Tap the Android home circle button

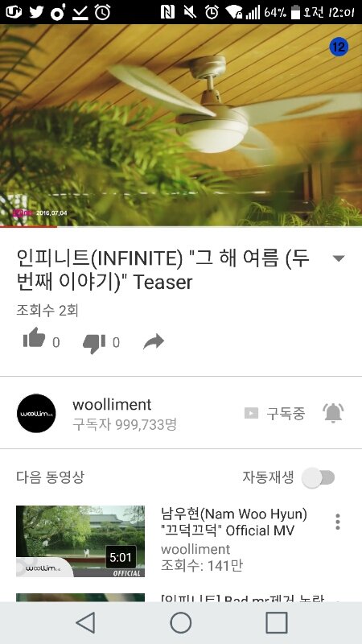(180, 622)
